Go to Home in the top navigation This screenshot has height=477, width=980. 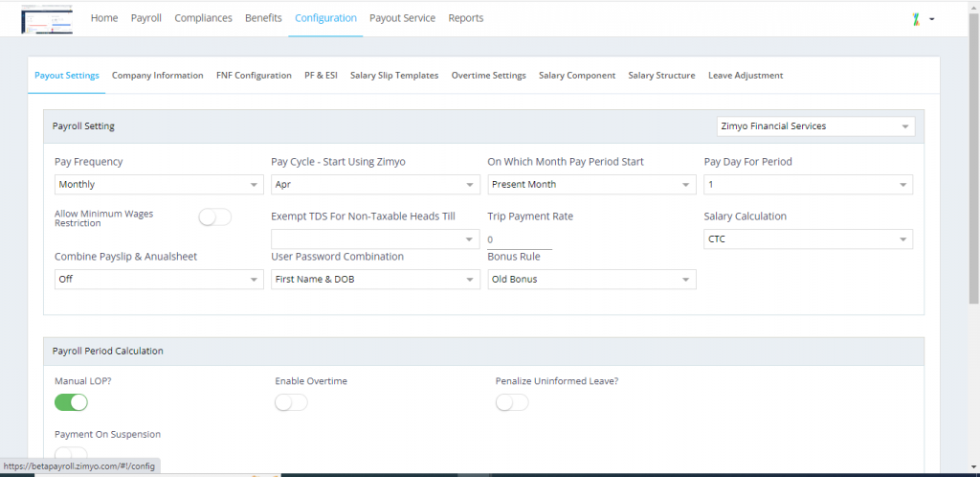coord(104,18)
